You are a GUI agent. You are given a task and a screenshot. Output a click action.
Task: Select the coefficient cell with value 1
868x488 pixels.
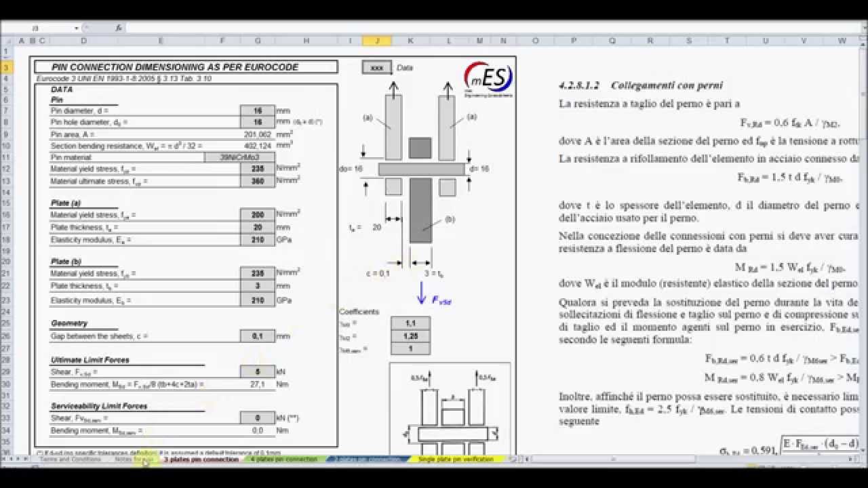point(410,348)
